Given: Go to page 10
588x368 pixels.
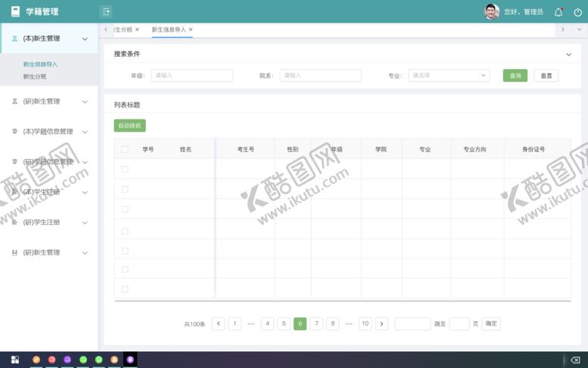Looking at the screenshot, I should coord(366,323).
